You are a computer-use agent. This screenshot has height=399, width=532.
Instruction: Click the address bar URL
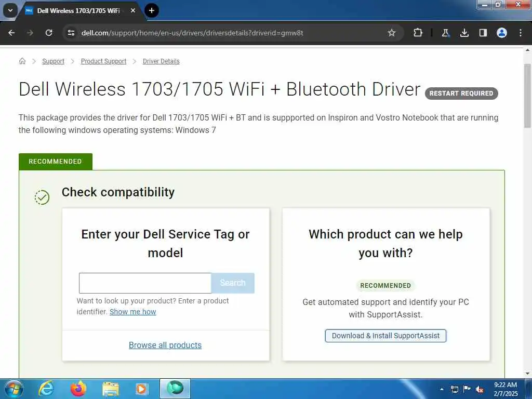coord(192,33)
